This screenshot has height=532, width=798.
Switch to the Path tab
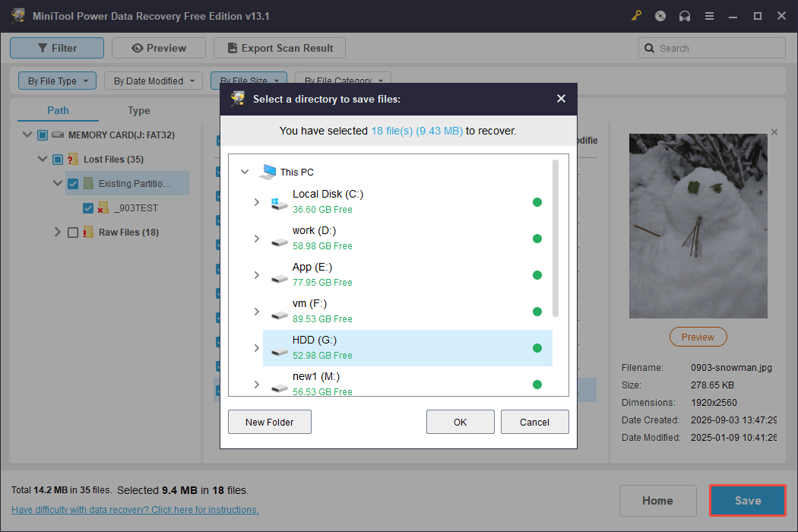click(58, 110)
